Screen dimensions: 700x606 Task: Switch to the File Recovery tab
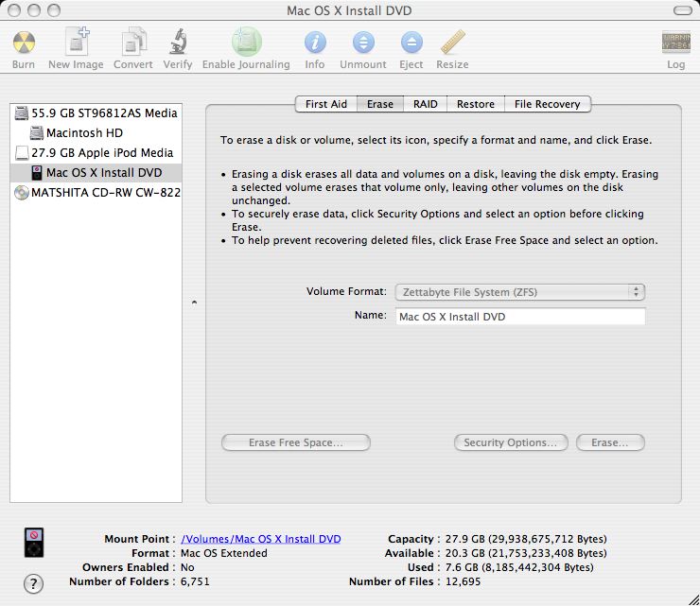(x=548, y=104)
